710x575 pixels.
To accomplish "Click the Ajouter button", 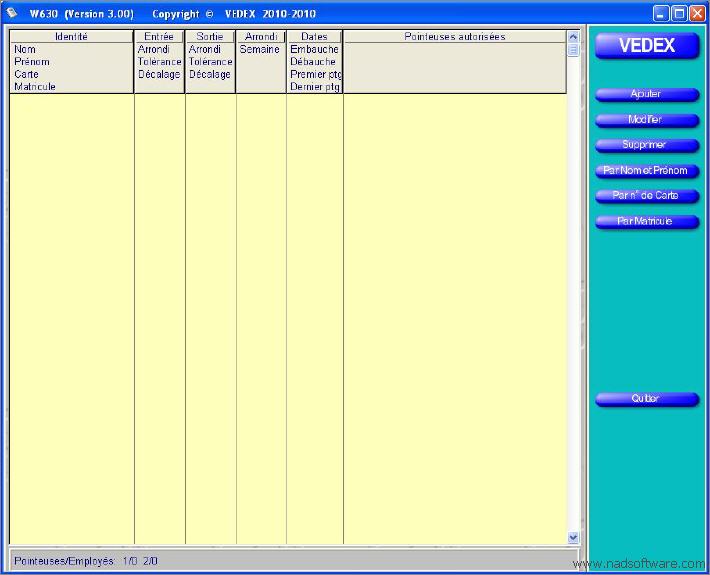I will 647,94.
